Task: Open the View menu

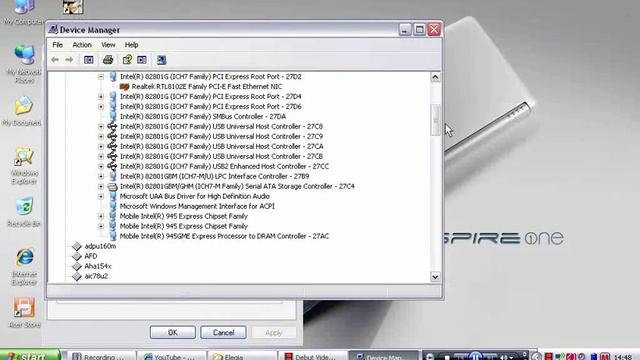Action: (108, 45)
